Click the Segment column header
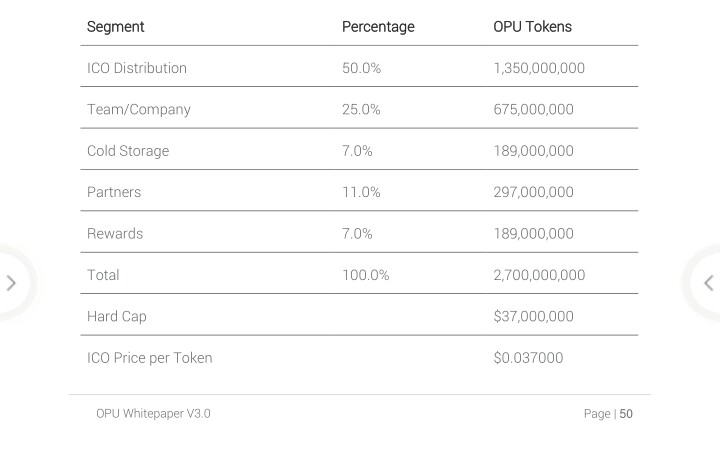The image size is (720, 464). click(x=115, y=27)
